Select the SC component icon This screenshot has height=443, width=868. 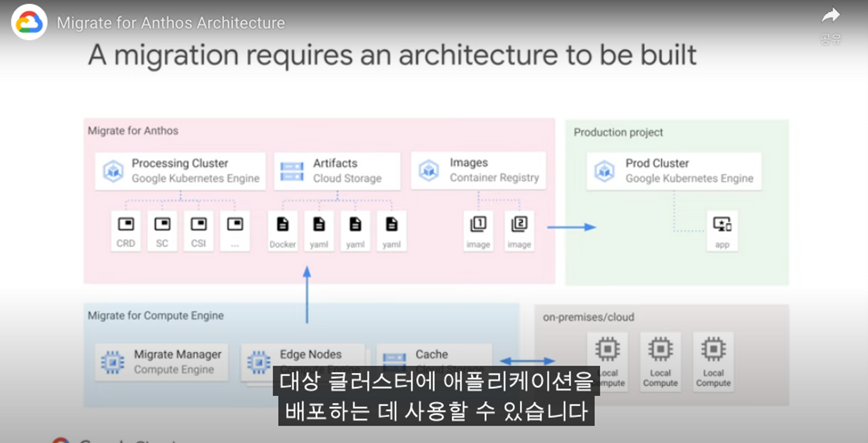tap(162, 224)
